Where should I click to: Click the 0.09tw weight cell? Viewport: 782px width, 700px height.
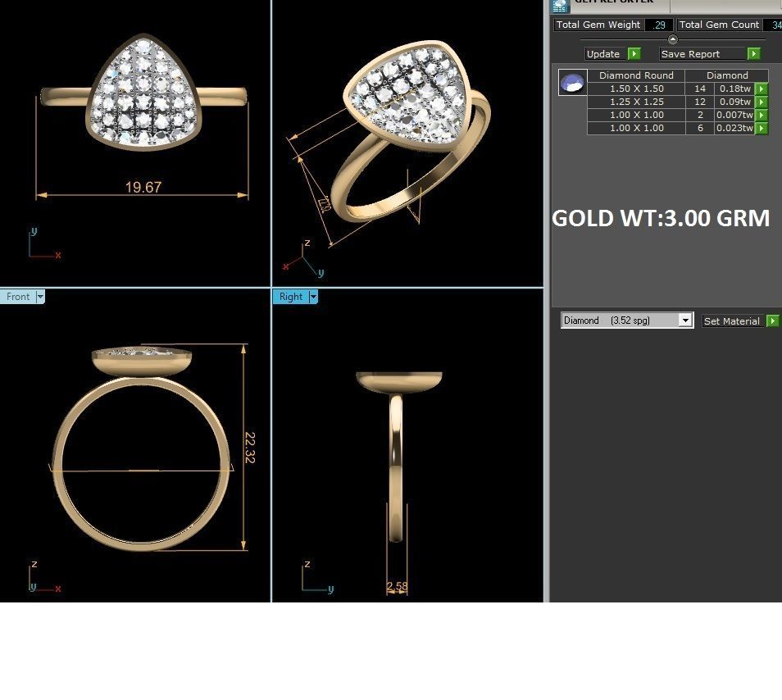[x=734, y=102]
